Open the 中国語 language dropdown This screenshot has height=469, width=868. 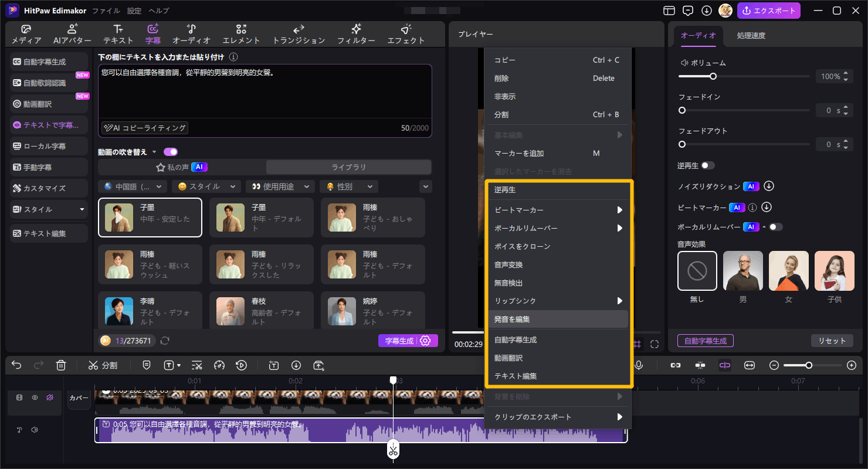click(133, 186)
